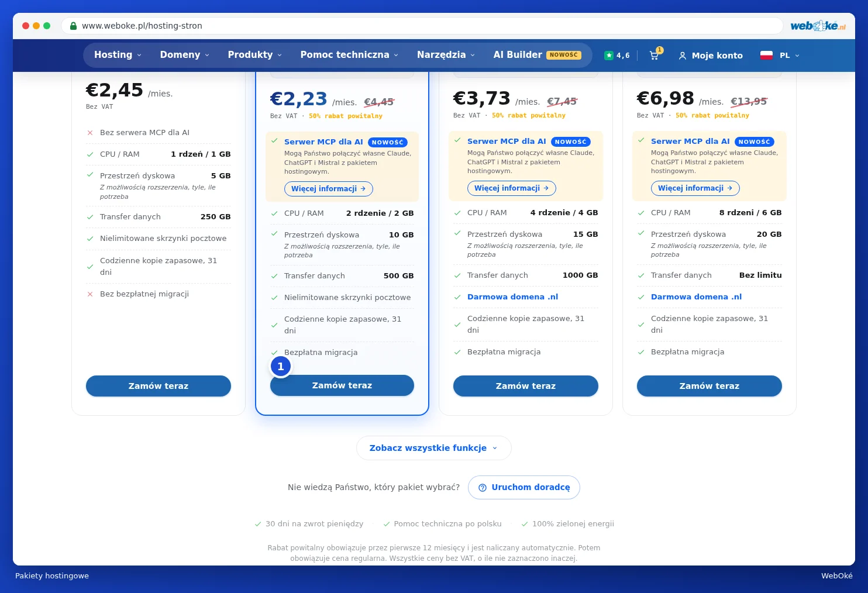Click the text "Pomoc techniczna po polsku"
Viewport: 868px width, 593px height.
click(x=448, y=524)
